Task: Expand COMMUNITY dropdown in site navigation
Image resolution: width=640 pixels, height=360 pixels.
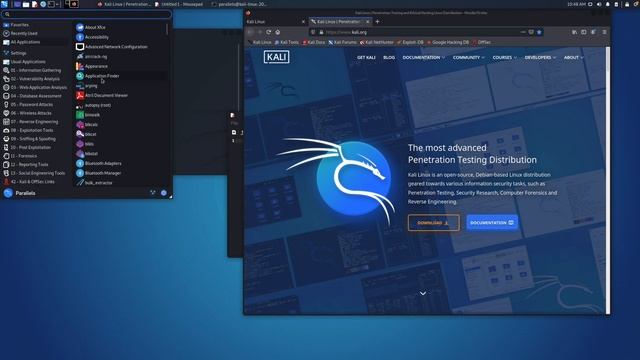Action: [469, 58]
